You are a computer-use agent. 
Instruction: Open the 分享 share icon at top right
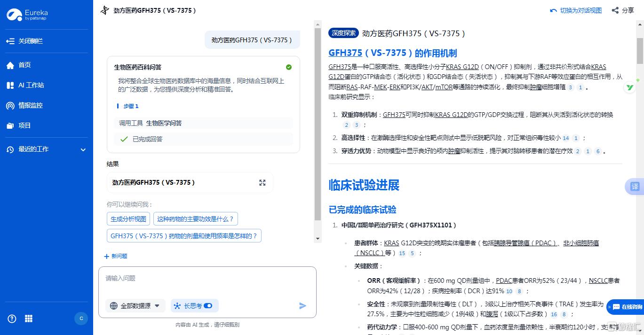615,10
